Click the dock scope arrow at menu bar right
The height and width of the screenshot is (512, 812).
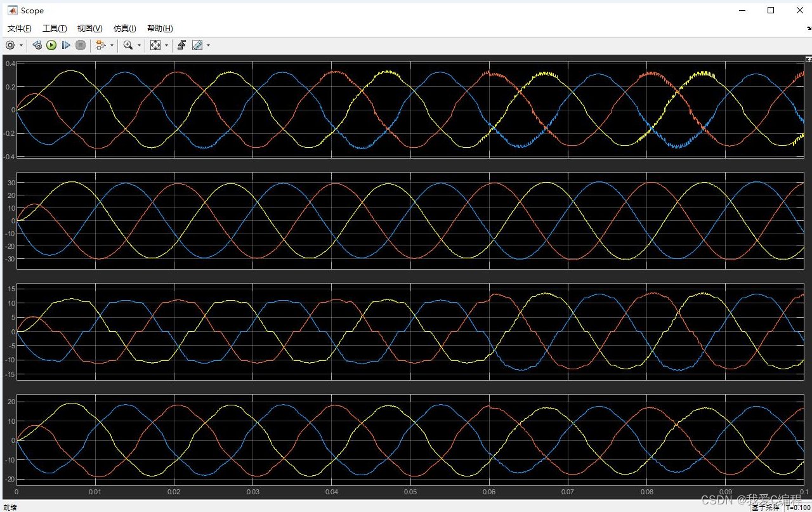803,29
